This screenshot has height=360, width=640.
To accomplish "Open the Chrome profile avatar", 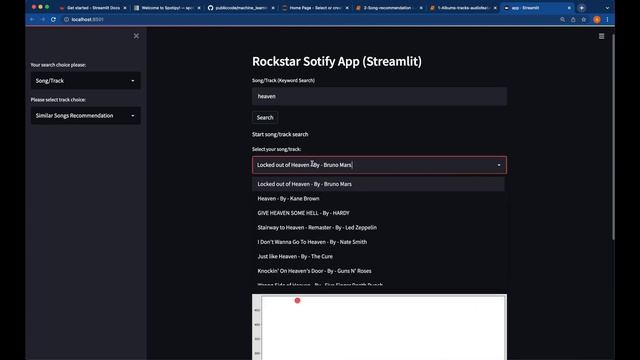I will click(x=597, y=19).
